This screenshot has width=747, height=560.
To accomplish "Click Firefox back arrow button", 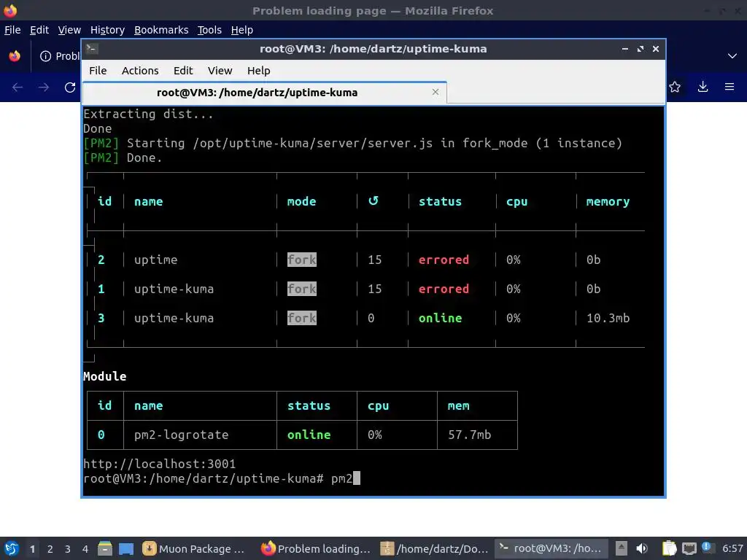I will (18, 87).
